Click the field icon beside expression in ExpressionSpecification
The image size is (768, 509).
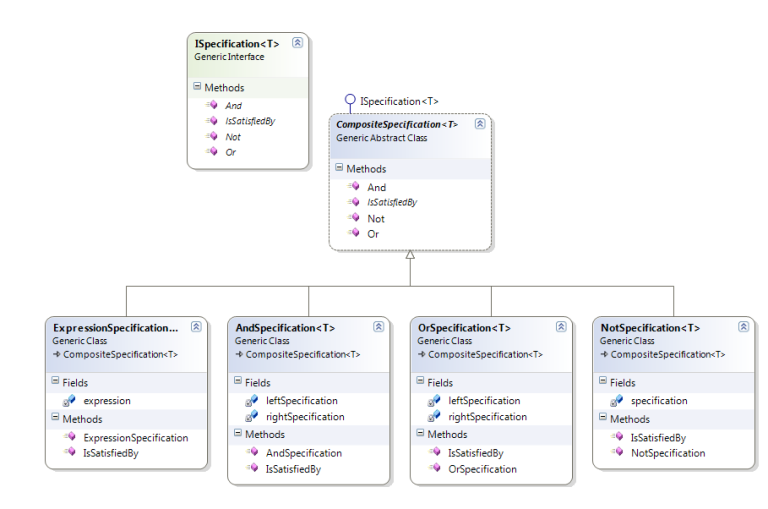click(69, 400)
